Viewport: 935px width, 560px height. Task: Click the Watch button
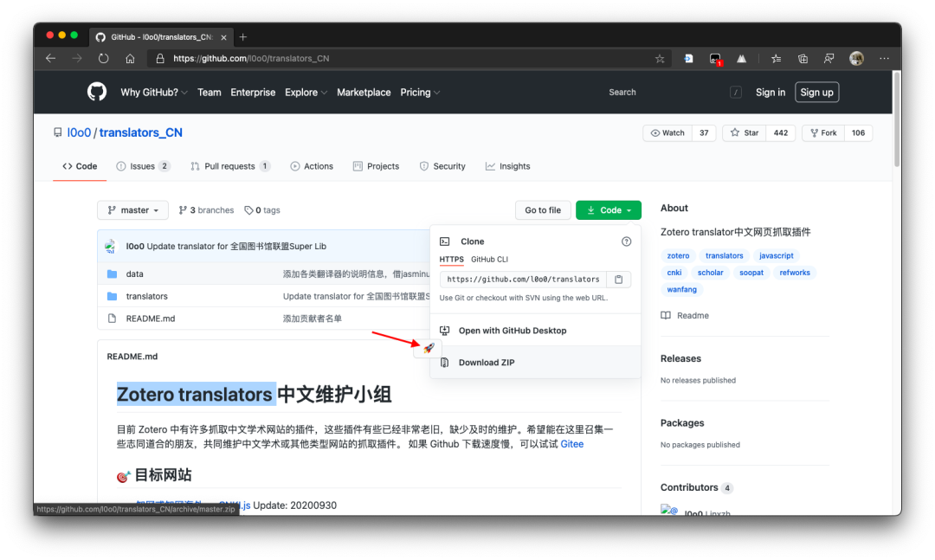pyautogui.click(x=667, y=133)
